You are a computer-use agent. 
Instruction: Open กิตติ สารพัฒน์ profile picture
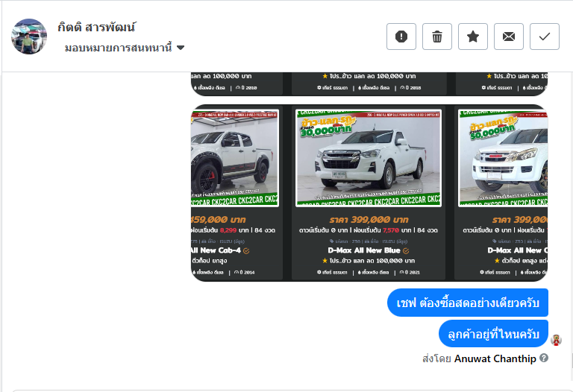pos(29,37)
